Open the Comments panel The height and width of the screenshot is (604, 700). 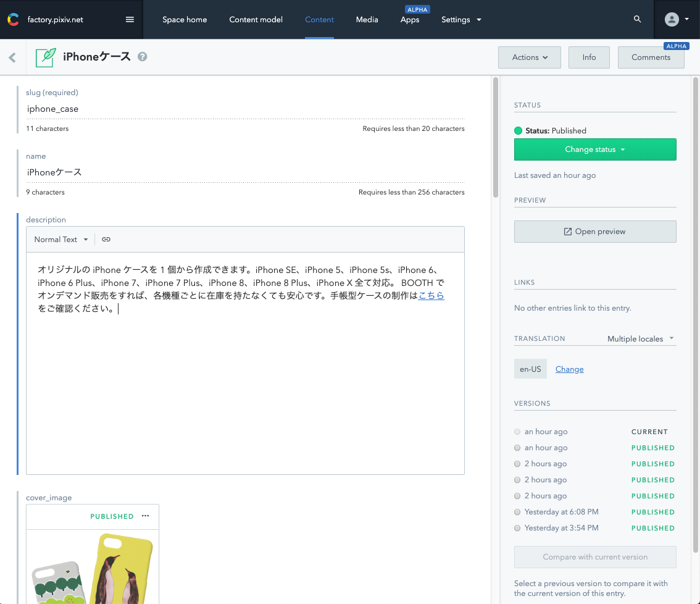point(651,57)
